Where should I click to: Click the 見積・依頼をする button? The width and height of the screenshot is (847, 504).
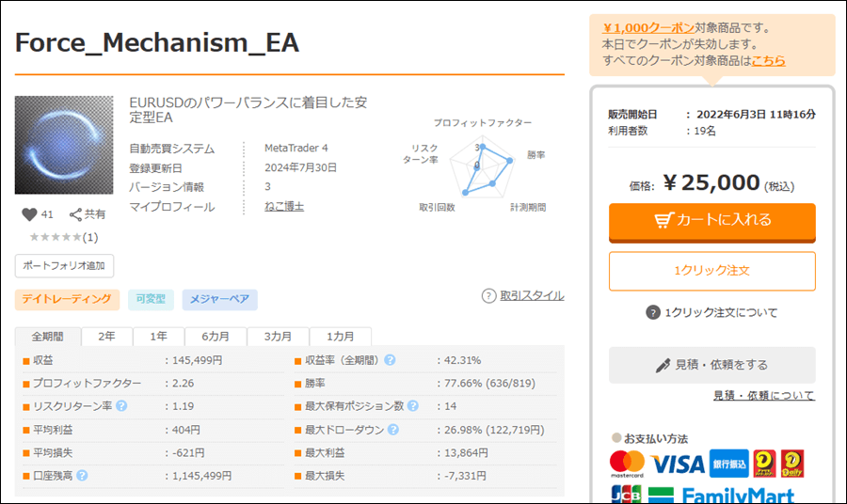click(711, 365)
